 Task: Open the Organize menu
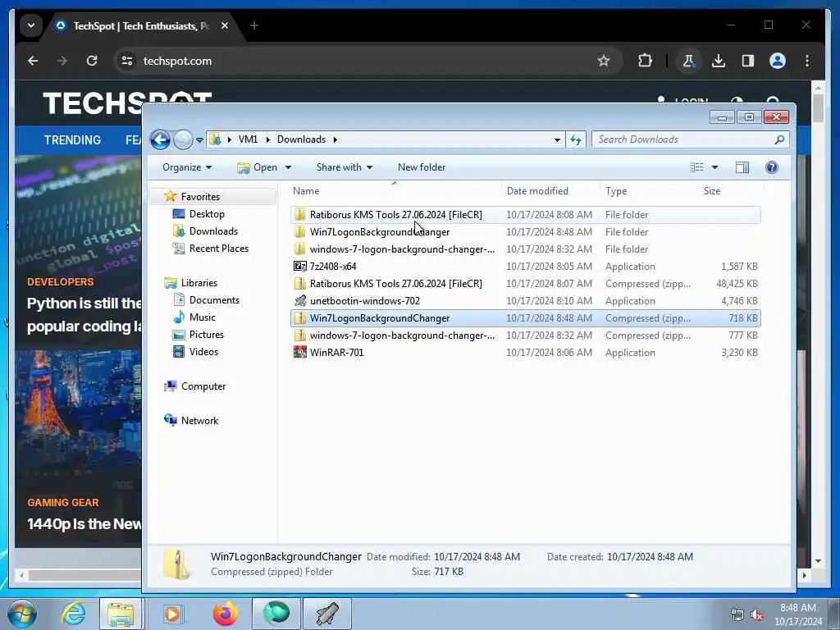tap(187, 167)
